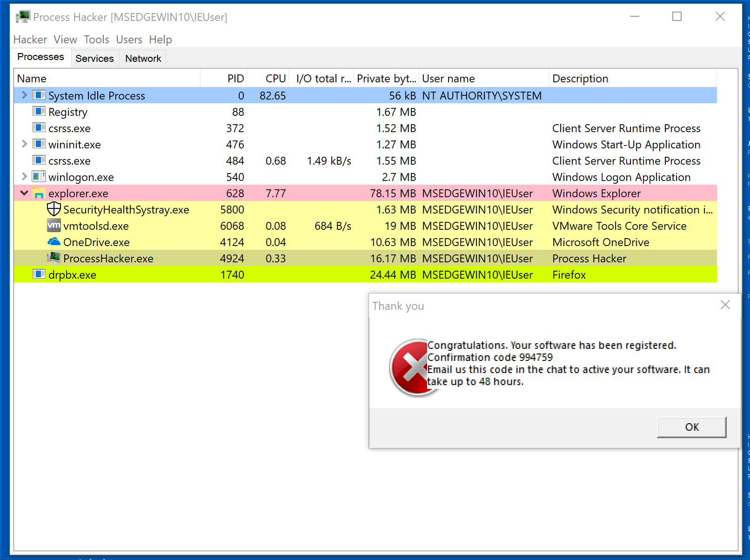This screenshot has width=750, height=560.
Task: Select the OneDrive.exe process name
Action: pyautogui.click(x=96, y=242)
